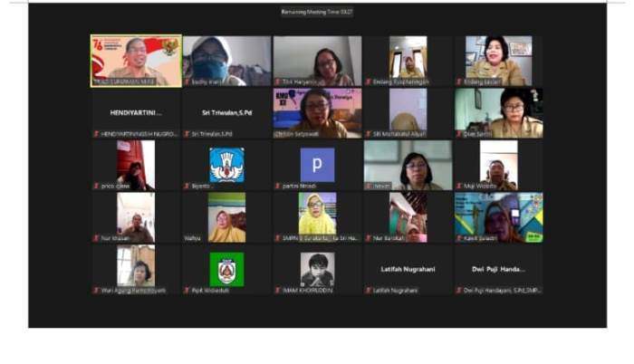This screenshot has height=364, width=634.
Task: Click muted mic icon on Sri Triwulan tile
Action: [186, 134]
